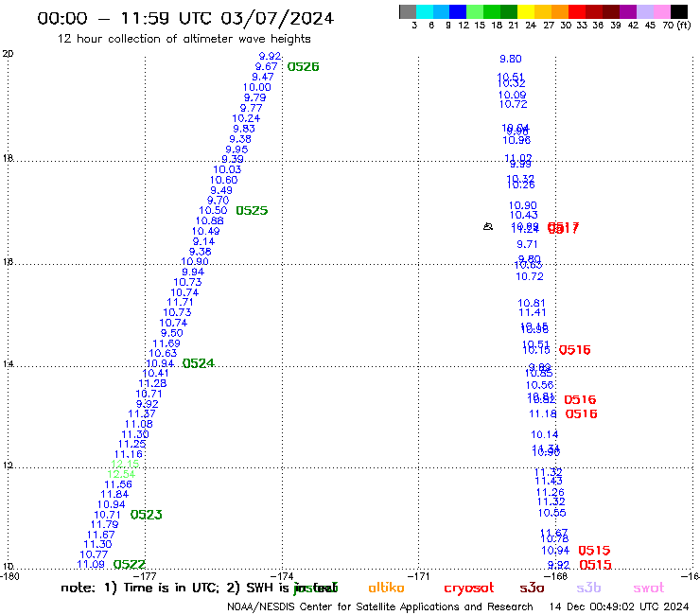
Task: Click wave height value 10.41
Action: tap(155, 374)
